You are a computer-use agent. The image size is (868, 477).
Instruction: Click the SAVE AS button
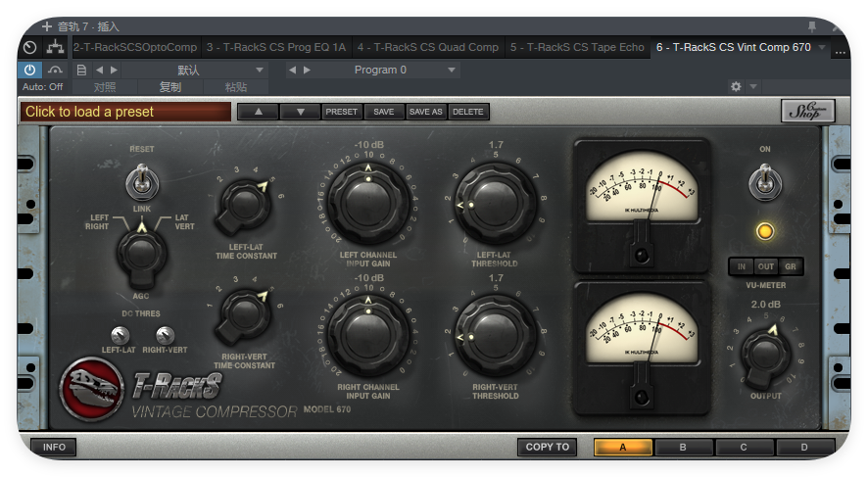point(426,112)
